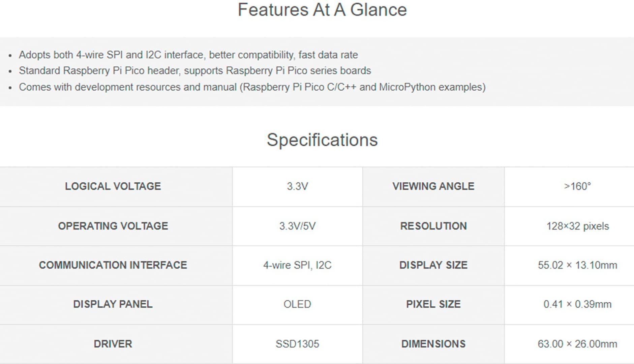Click the OPERATING VOLTAGE label cell
The width and height of the screenshot is (634, 364).
[x=113, y=226]
